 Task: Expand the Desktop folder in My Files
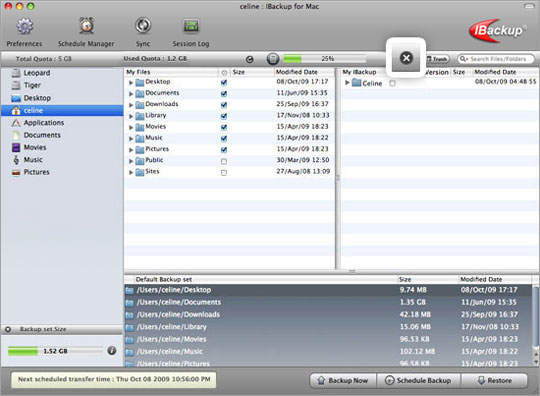(131, 83)
